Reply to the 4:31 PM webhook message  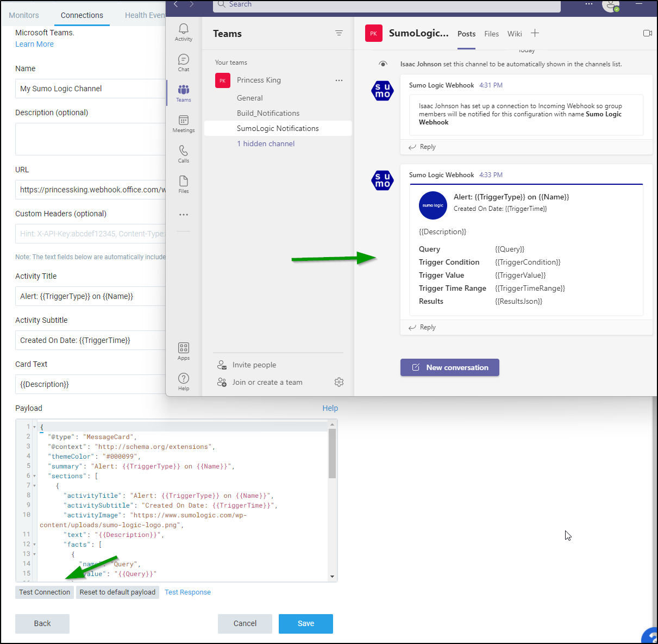coord(422,147)
